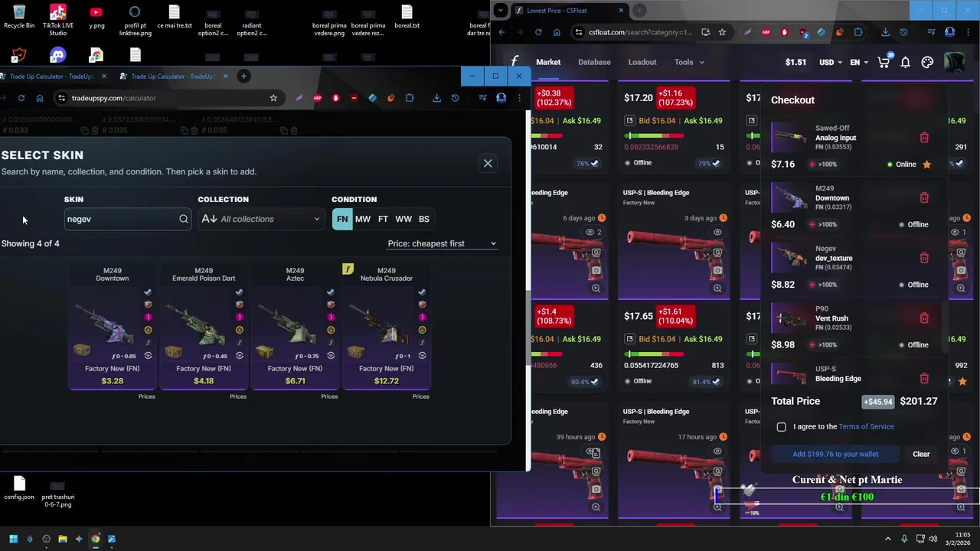Tick the Terms of Service agreement checkbox

(782, 427)
